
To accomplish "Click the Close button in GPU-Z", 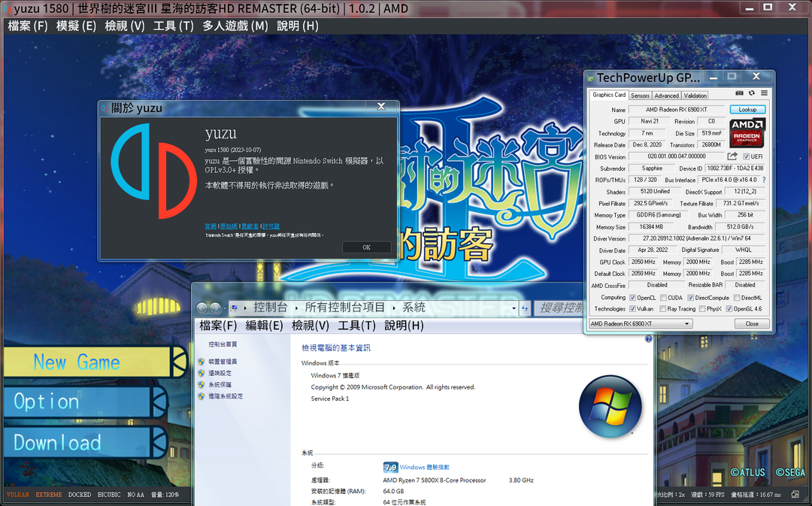I will tap(752, 324).
